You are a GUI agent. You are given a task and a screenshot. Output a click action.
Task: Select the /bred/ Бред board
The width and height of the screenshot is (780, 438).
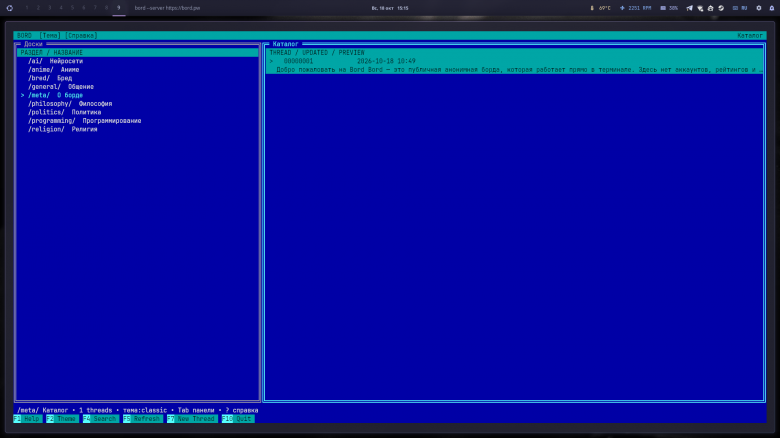point(138,78)
